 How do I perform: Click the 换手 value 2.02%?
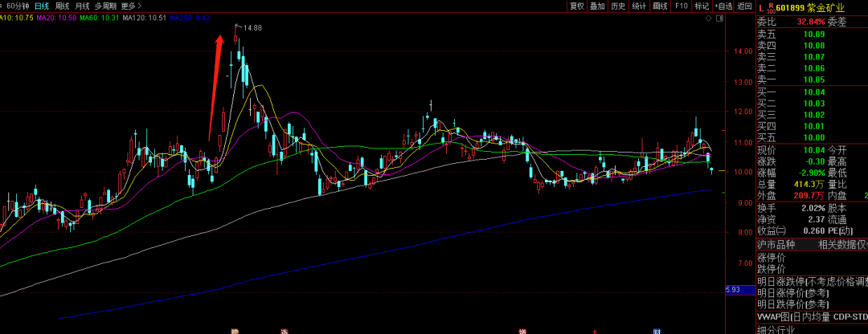pyautogui.click(x=813, y=208)
